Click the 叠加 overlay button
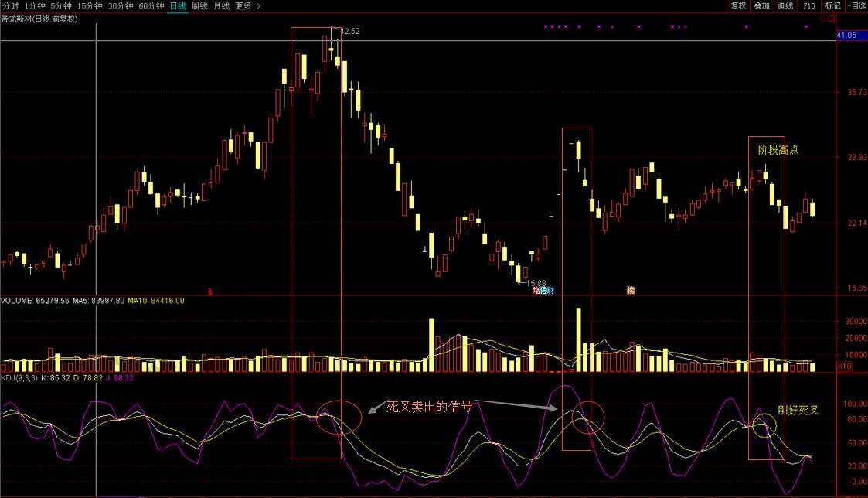 click(x=762, y=5)
